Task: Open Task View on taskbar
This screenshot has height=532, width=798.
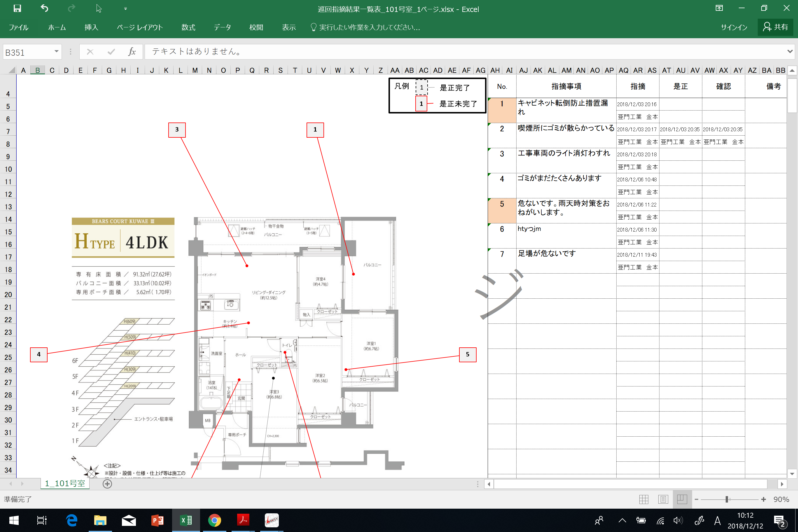Action: pos(42,520)
